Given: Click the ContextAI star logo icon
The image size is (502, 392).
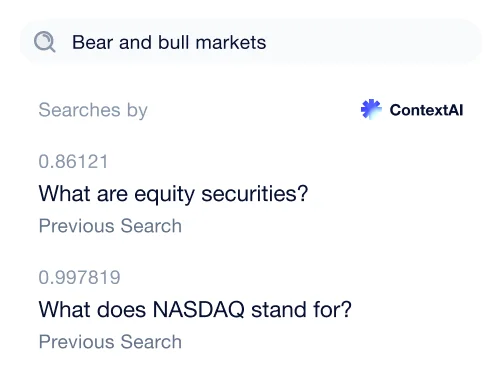Looking at the screenshot, I should pos(371,109).
